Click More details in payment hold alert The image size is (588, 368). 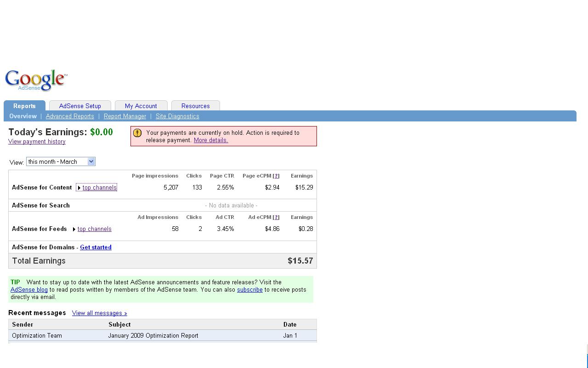(x=210, y=140)
